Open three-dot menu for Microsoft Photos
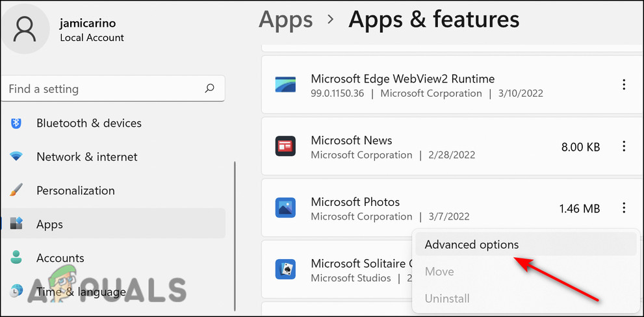This screenshot has height=317, width=644. click(x=624, y=208)
